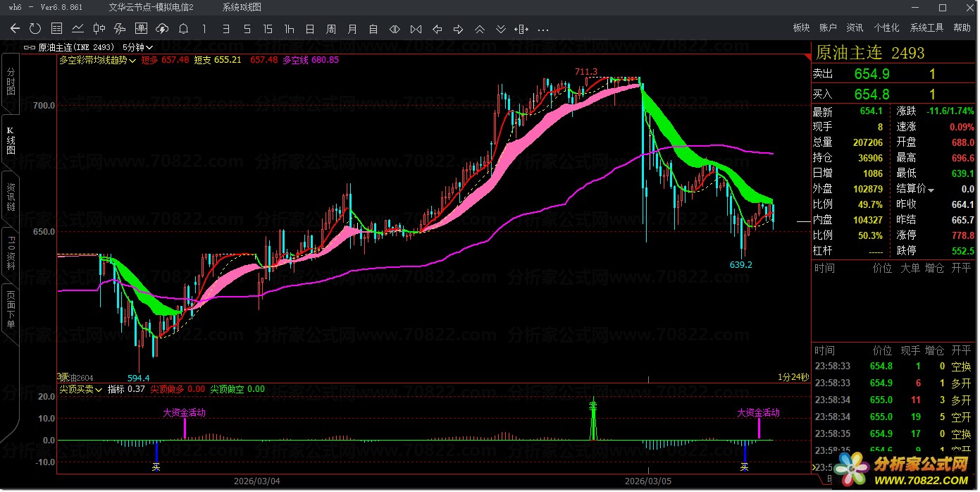The image size is (980, 492).
Task: Open the 帮助 menu
Action: pos(962,28)
